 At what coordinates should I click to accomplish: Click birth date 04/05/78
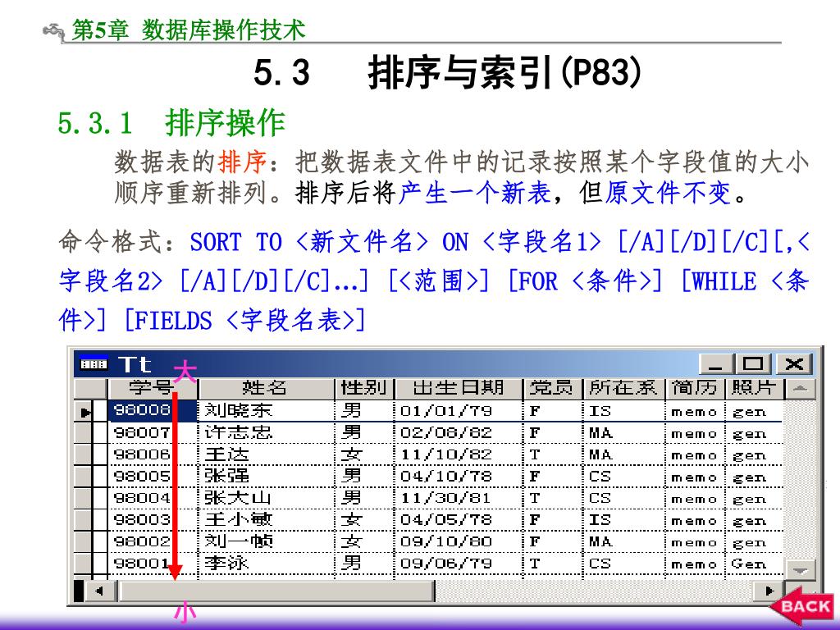pyautogui.click(x=445, y=519)
